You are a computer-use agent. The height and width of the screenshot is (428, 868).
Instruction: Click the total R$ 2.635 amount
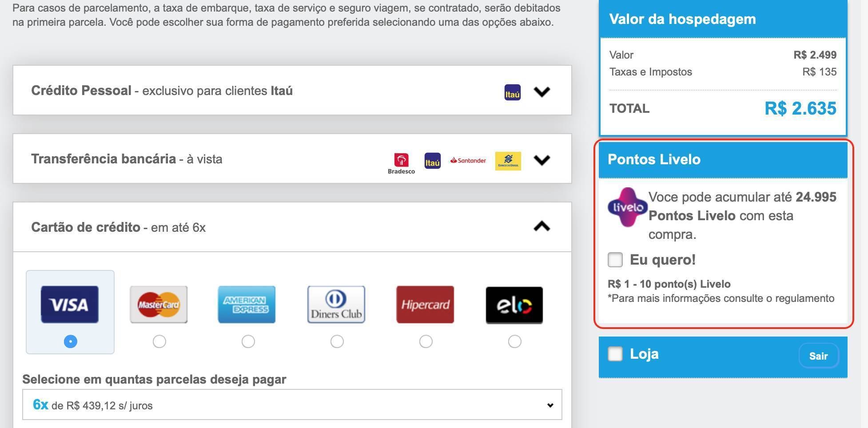[x=800, y=108]
